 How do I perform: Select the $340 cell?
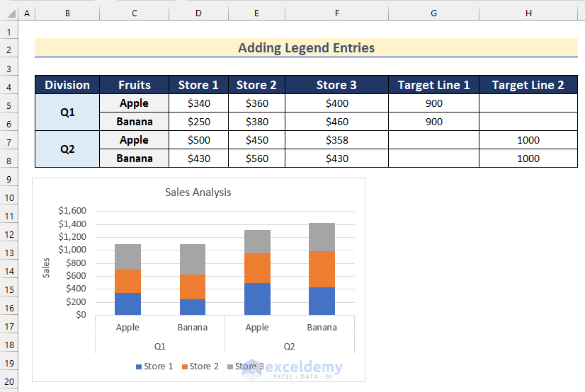click(198, 103)
